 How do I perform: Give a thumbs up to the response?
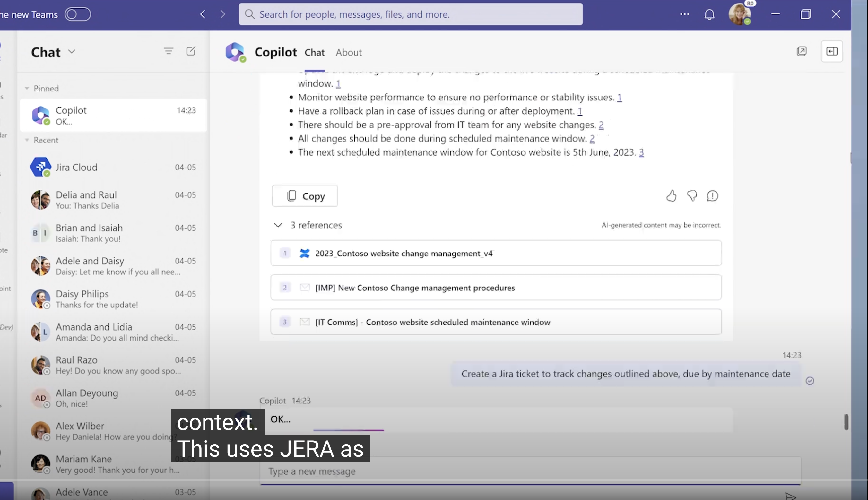(x=671, y=196)
